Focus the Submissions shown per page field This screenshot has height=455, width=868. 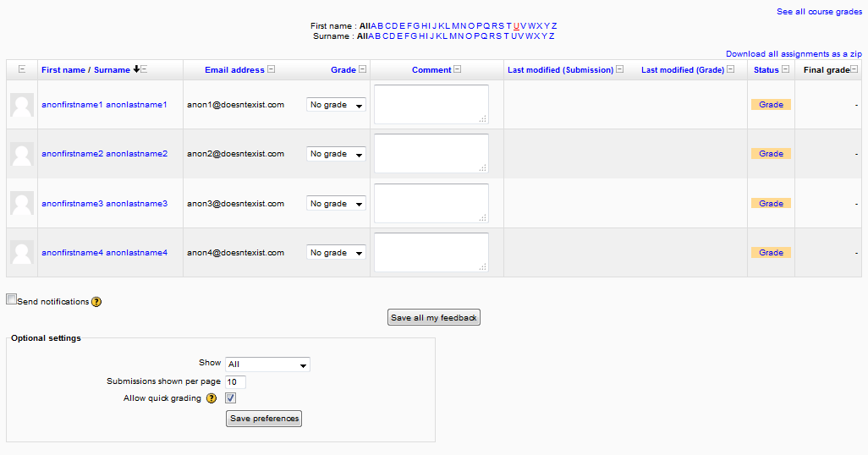pyautogui.click(x=235, y=382)
